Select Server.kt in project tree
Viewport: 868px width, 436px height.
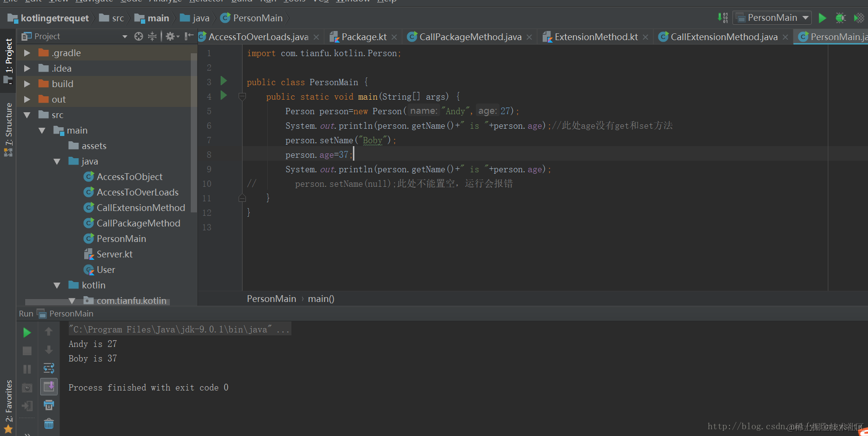click(108, 254)
